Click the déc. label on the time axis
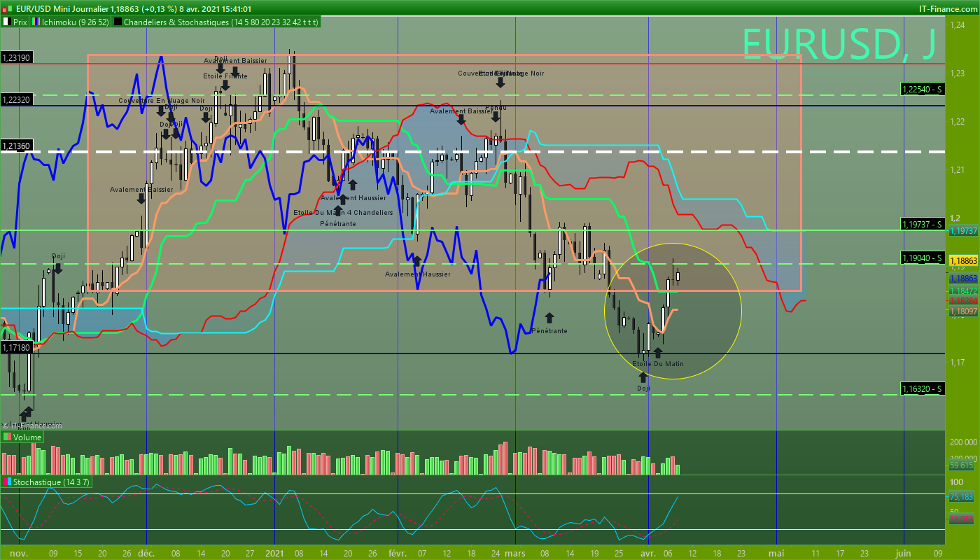The image size is (980, 560). [147, 553]
